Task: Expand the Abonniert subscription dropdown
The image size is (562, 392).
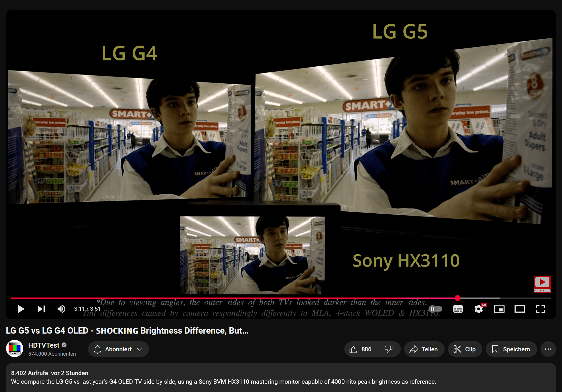Action: coord(118,349)
